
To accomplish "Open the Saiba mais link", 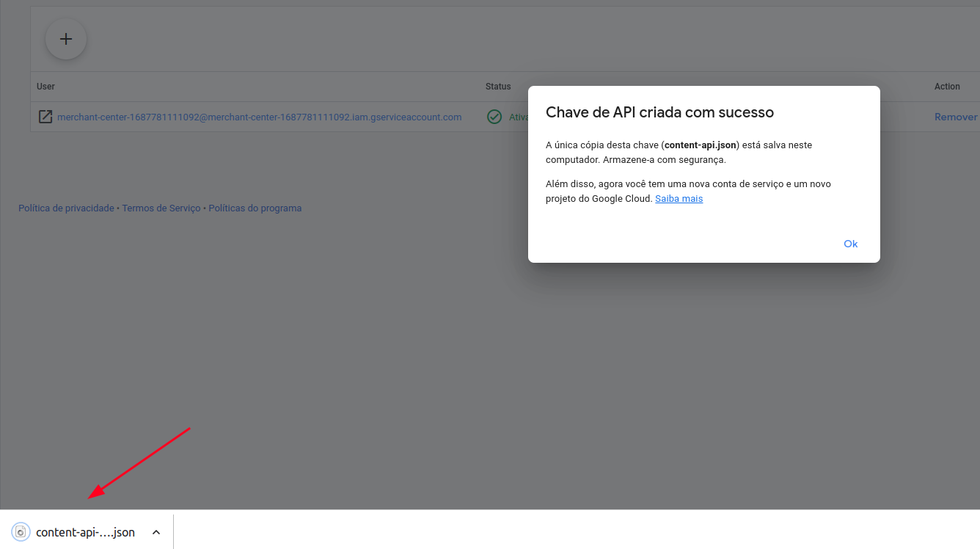I will click(679, 199).
